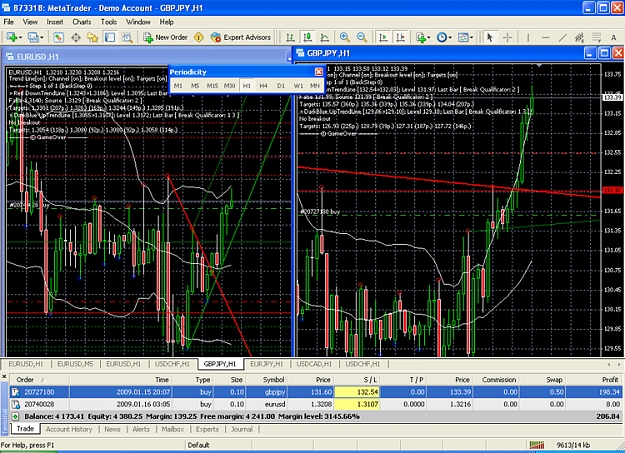625x453 pixels.
Task: Set periodicity to M15
Action: coord(212,86)
